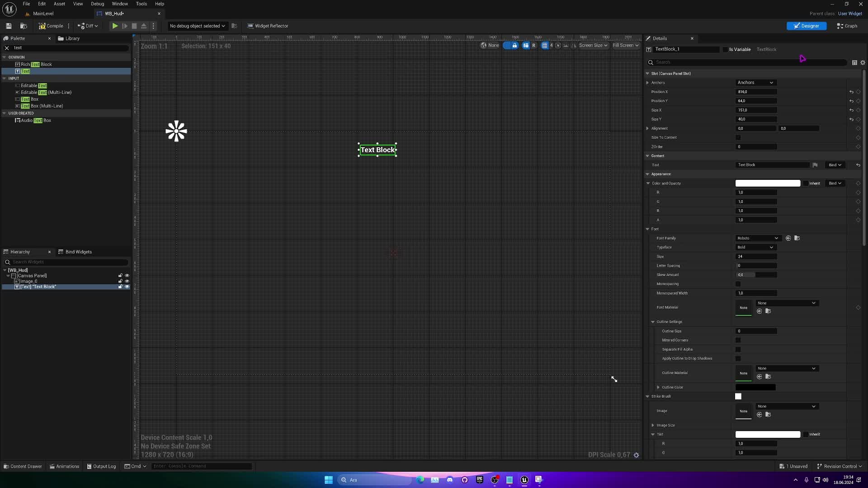
Task: Open the Screen Size dropdown
Action: click(593, 45)
